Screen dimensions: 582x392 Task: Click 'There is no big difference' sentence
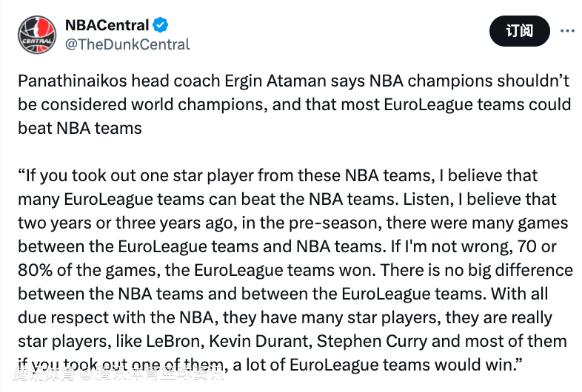click(x=477, y=271)
